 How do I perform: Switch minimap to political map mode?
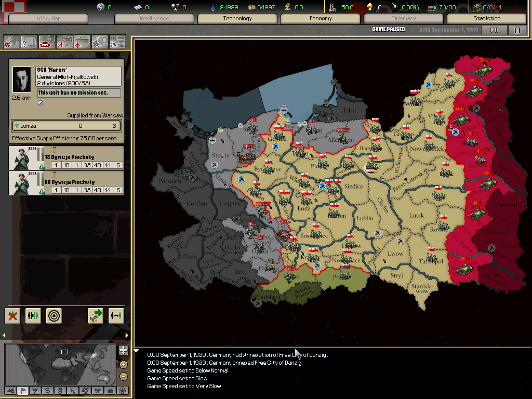22,391
